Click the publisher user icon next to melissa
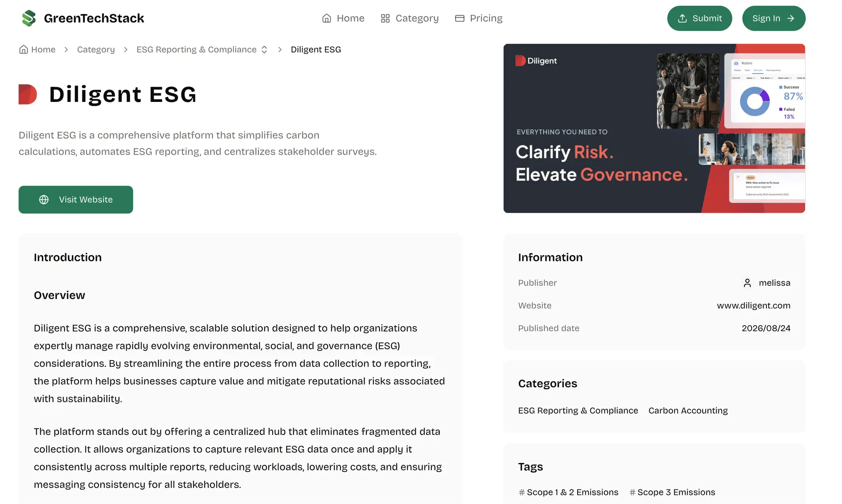 pyautogui.click(x=747, y=283)
